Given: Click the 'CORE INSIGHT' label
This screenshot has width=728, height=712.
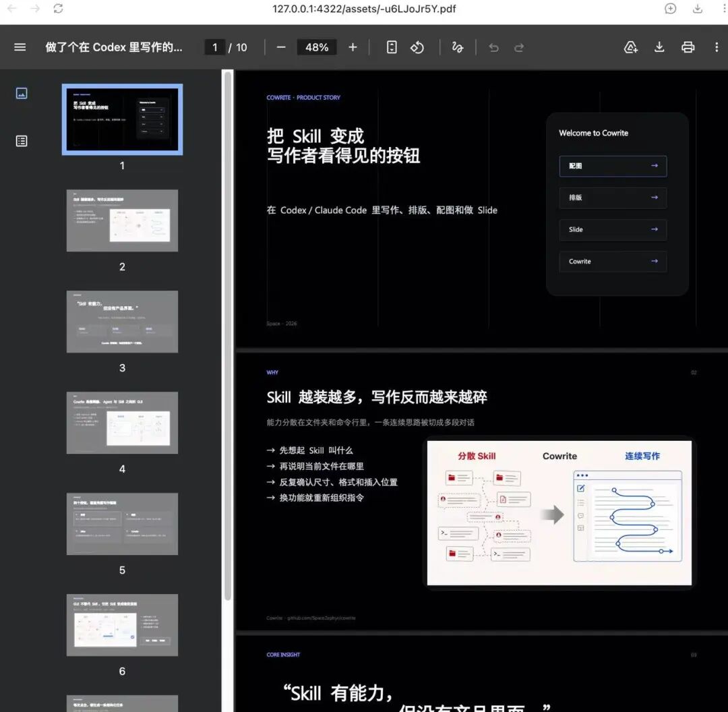Looking at the screenshot, I should [x=283, y=655].
